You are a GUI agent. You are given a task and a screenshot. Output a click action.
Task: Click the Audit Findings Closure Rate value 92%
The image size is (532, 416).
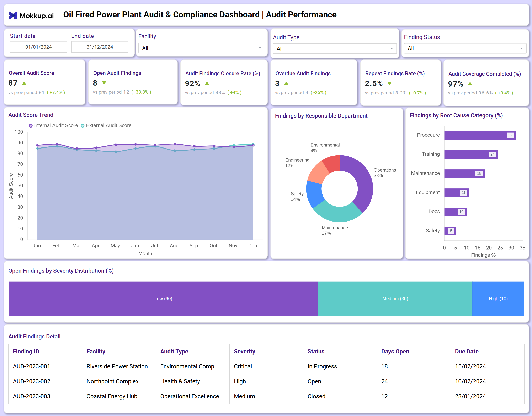click(192, 83)
